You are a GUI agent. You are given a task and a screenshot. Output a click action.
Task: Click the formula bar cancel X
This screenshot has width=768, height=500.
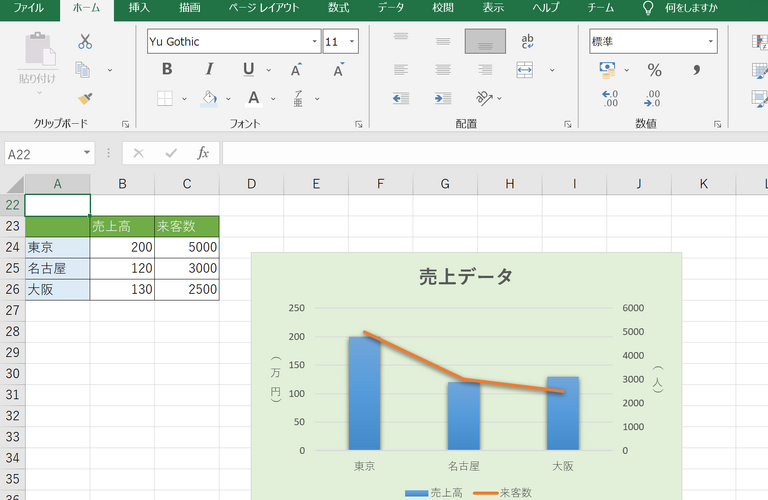(x=139, y=153)
